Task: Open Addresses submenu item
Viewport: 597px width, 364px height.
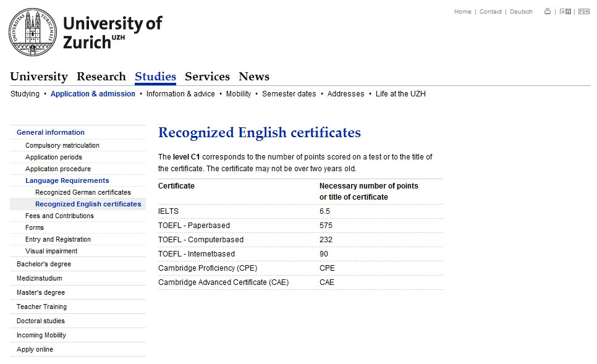Action: [345, 94]
